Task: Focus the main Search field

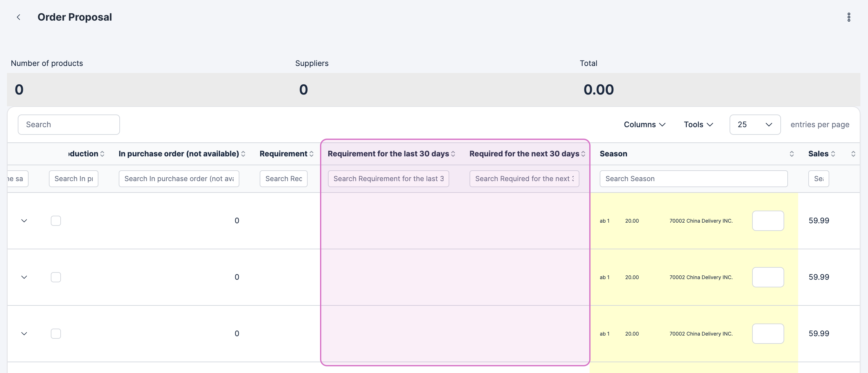Action: coord(69,125)
